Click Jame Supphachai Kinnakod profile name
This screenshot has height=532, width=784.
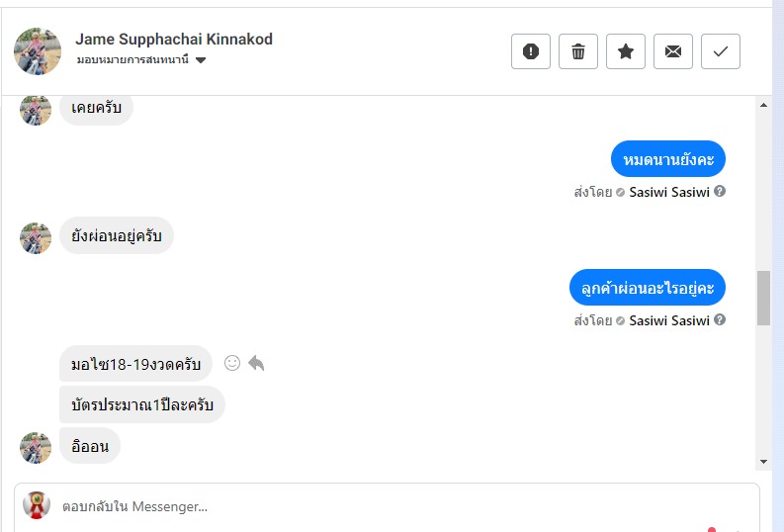pos(174,40)
